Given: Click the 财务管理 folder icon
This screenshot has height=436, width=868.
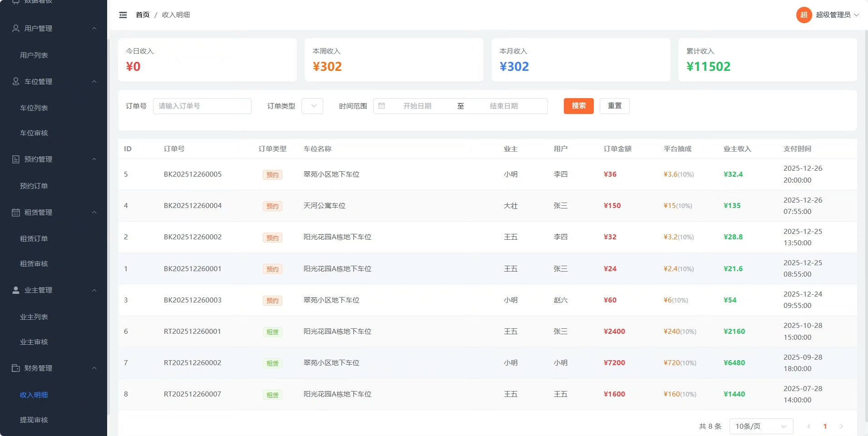Looking at the screenshot, I should [16, 368].
